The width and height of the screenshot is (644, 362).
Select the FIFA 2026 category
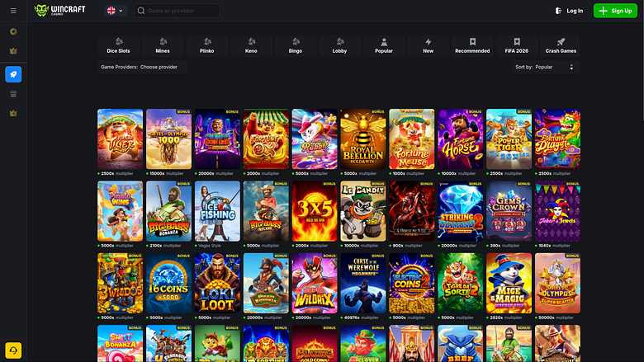point(517,45)
